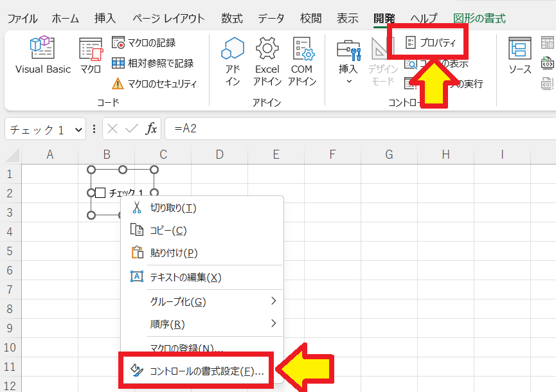The width and height of the screenshot is (556, 392).
Task: Open the Name Box dropdown arrow
Action: point(79,129)
